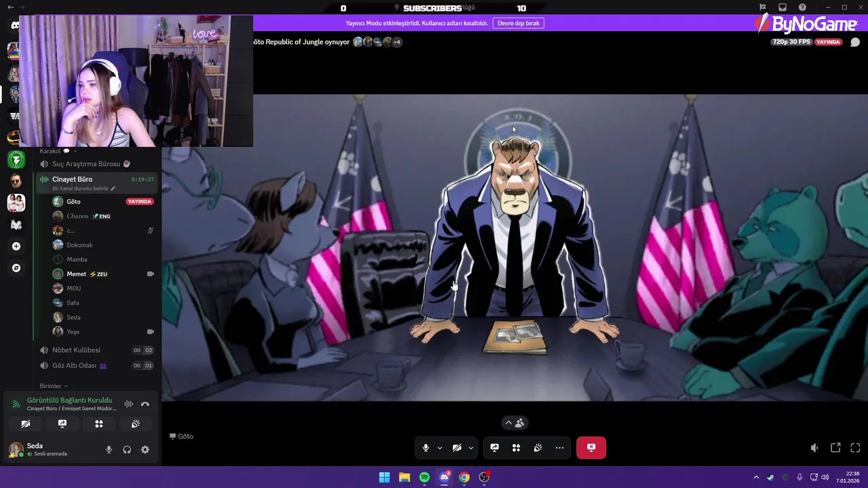Open the chat bubble next to YAYINDA badge
This screenshot has width=868, height=488.
pyautogui.click(x=855, y=42)
